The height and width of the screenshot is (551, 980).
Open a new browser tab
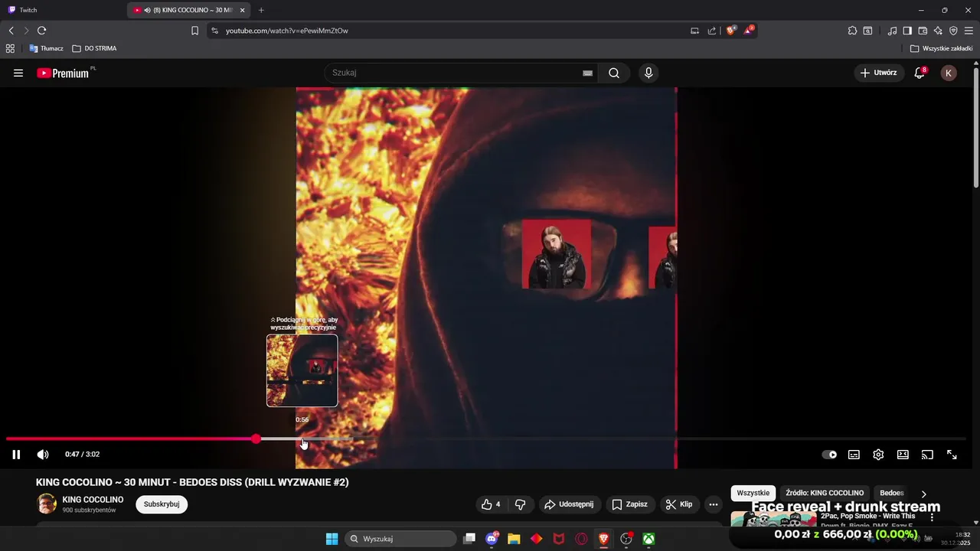261,10
